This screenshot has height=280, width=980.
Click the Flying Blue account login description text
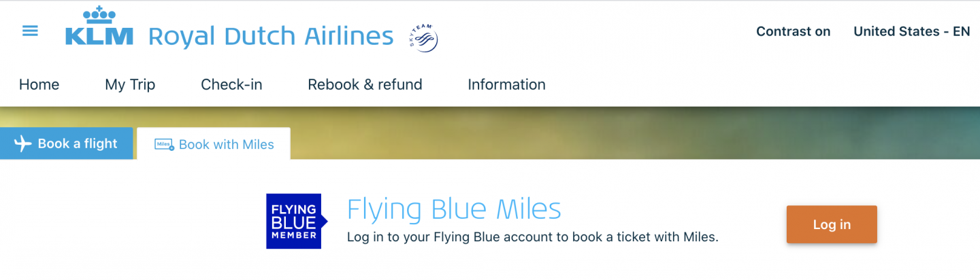point(532,237)
